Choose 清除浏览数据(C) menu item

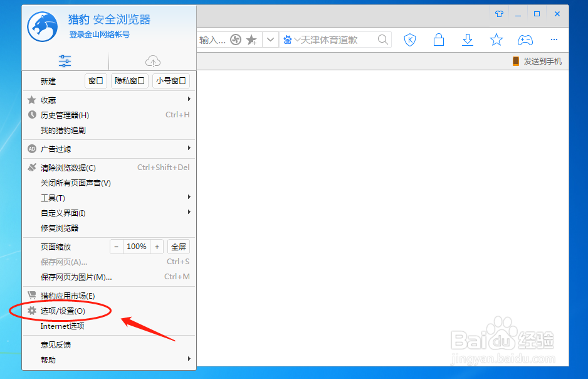tap(109, 168)
